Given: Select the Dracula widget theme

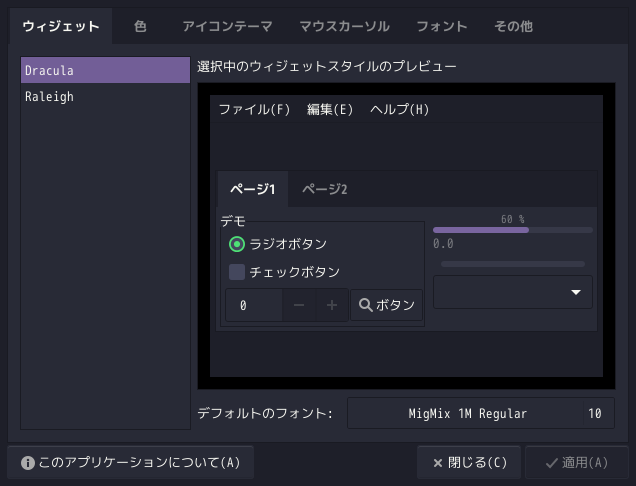Looking at the screenshot, I should click(105, 70).
